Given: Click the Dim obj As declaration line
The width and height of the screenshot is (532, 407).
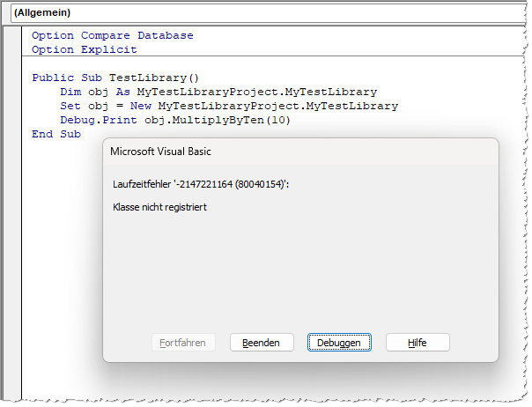Looking at the screenshot, I should [218, 92].
